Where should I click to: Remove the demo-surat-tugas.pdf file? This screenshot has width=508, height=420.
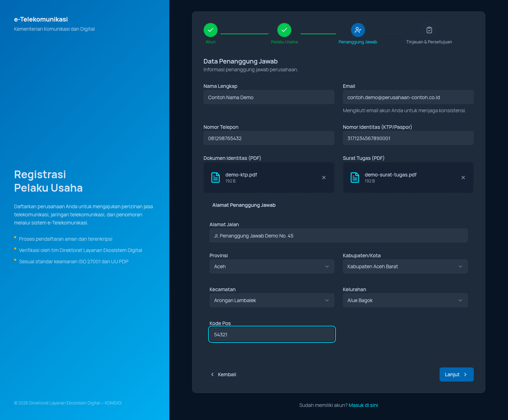click(x=463, y=178)
